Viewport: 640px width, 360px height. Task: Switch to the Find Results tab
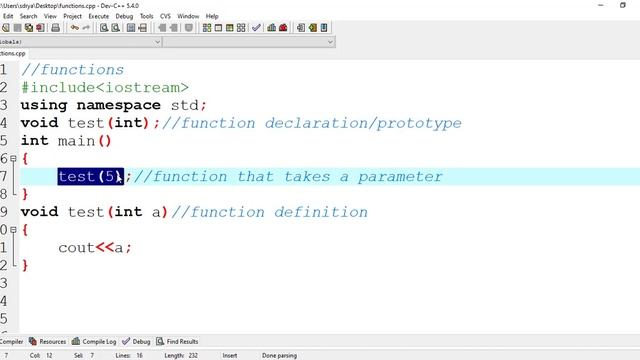point(178,342)
